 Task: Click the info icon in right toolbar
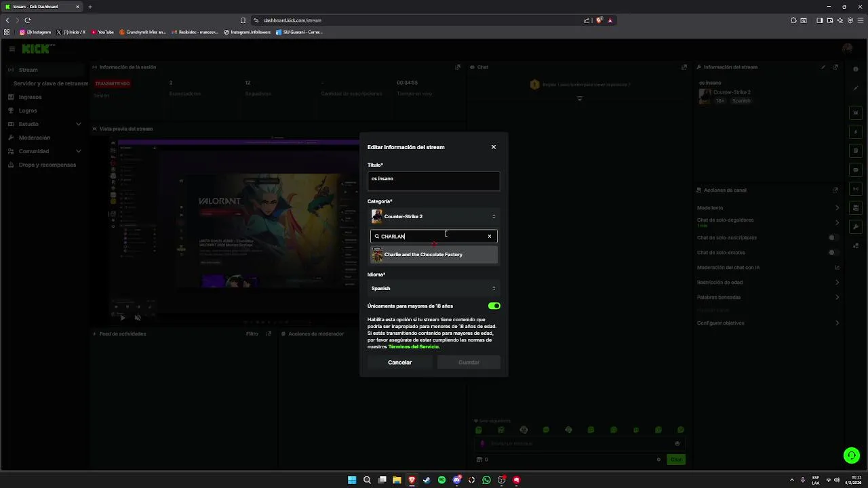[856, 69]
